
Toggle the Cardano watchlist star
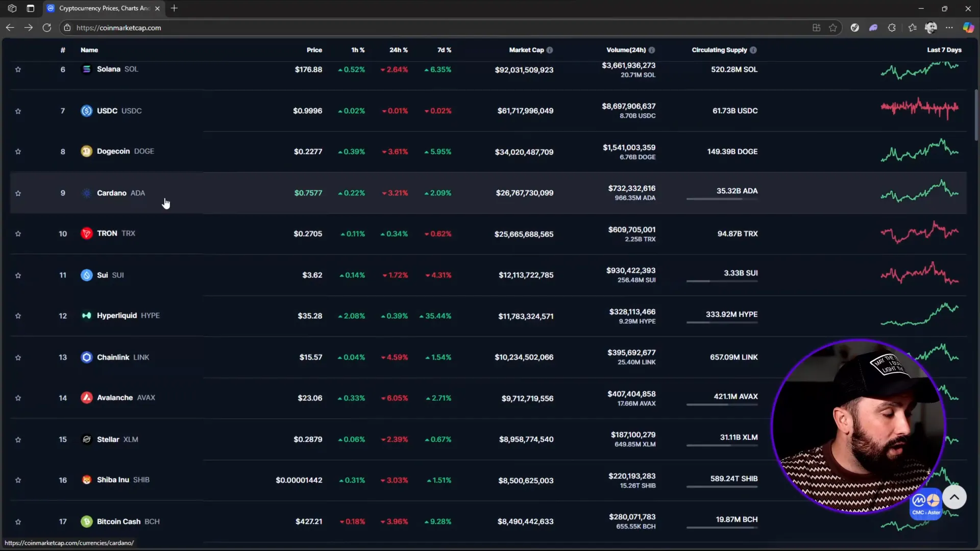point(18,193)
